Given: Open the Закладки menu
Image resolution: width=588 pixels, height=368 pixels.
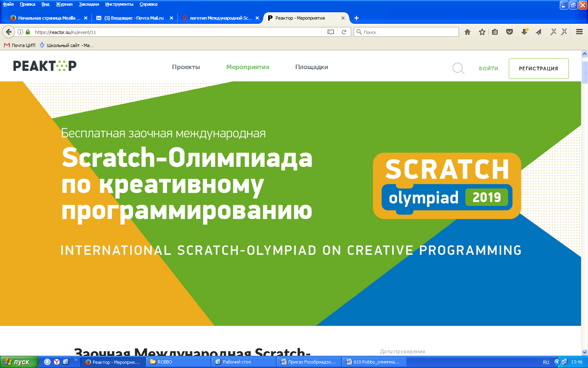Looking at the screenshot, I should (89, 4).
